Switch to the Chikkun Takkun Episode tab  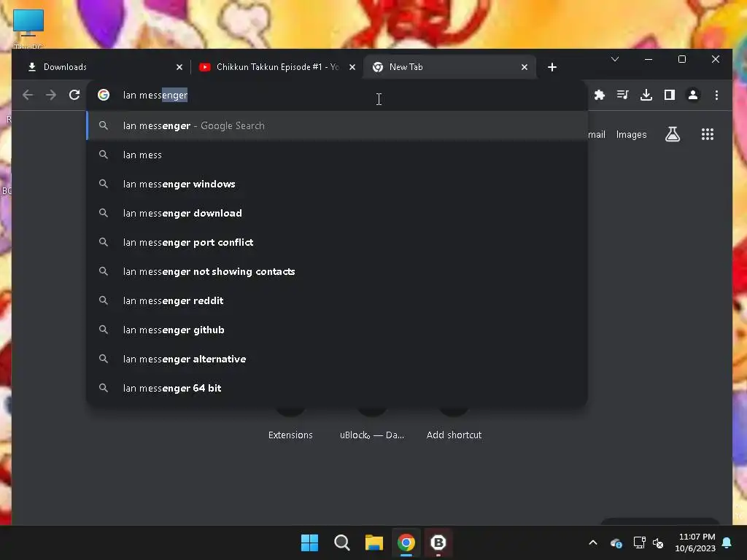[x=276, y=67]
